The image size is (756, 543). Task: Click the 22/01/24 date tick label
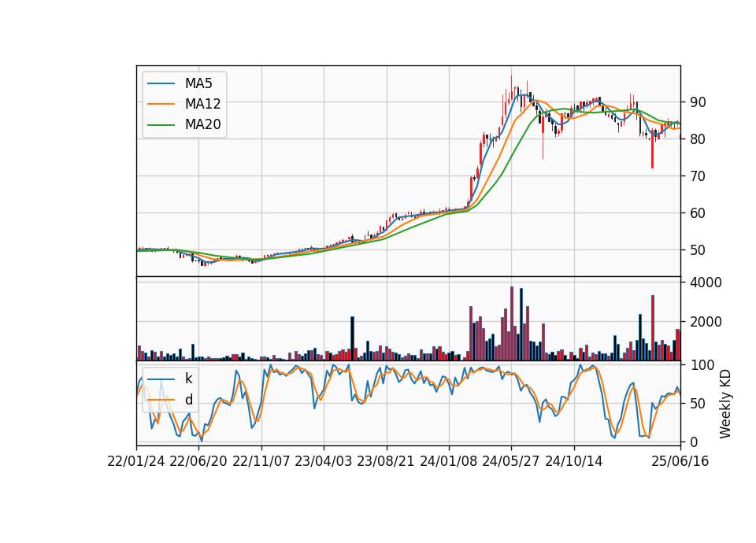click(136, 462)
